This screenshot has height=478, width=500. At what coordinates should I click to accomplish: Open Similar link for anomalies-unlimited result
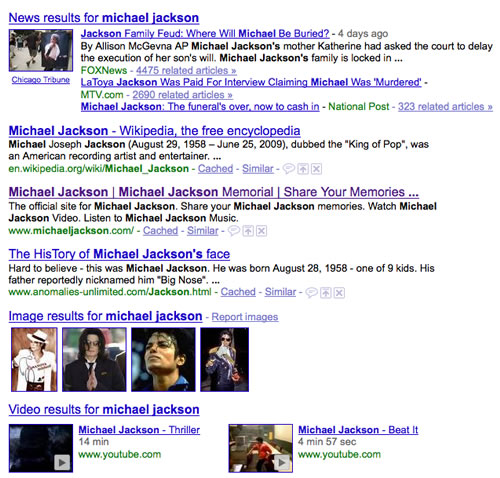(280, 292)
